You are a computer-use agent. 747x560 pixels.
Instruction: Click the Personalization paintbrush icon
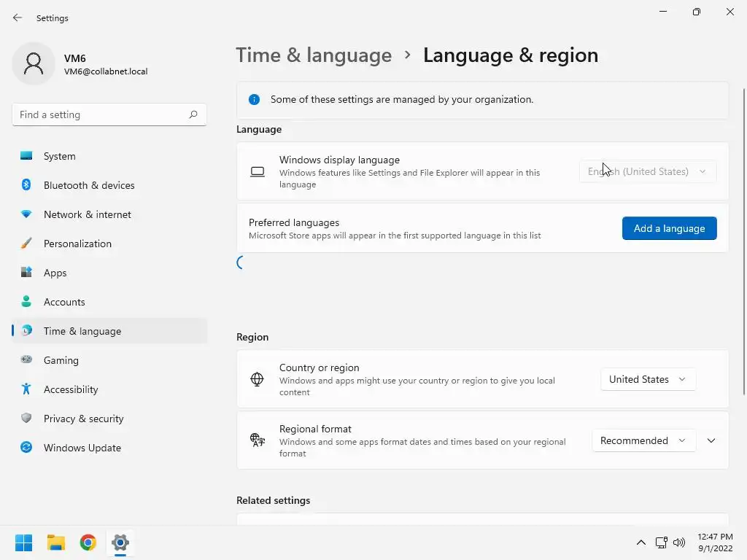[26, 244]
